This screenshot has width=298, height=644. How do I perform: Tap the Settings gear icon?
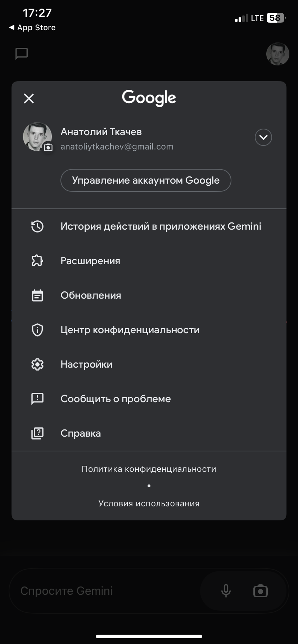[x=37, y=364]
